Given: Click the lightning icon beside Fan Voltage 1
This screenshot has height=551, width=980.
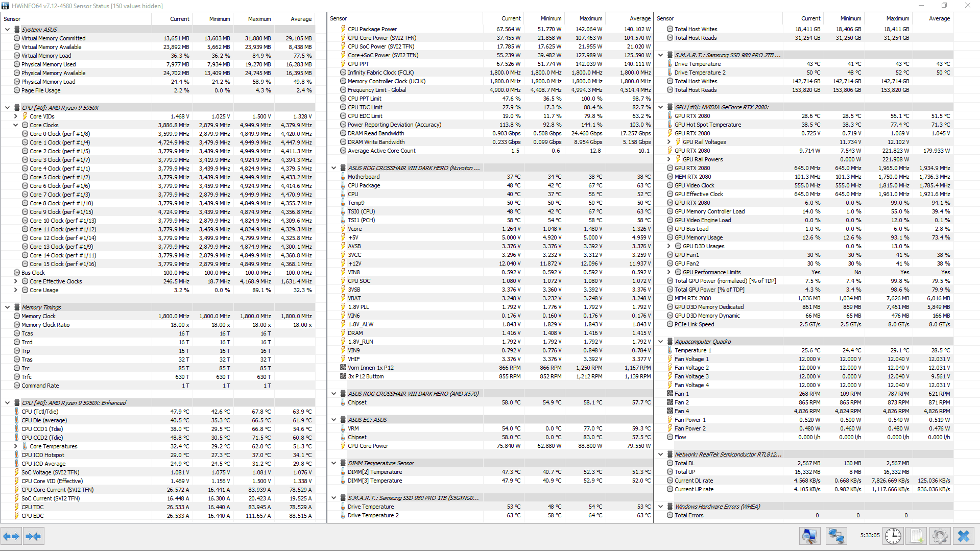Looking at the screenshot, I should 670,359.
